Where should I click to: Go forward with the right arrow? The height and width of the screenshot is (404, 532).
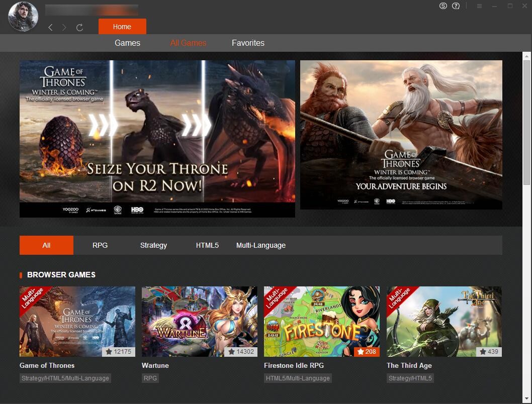click(x=64, y=28)
